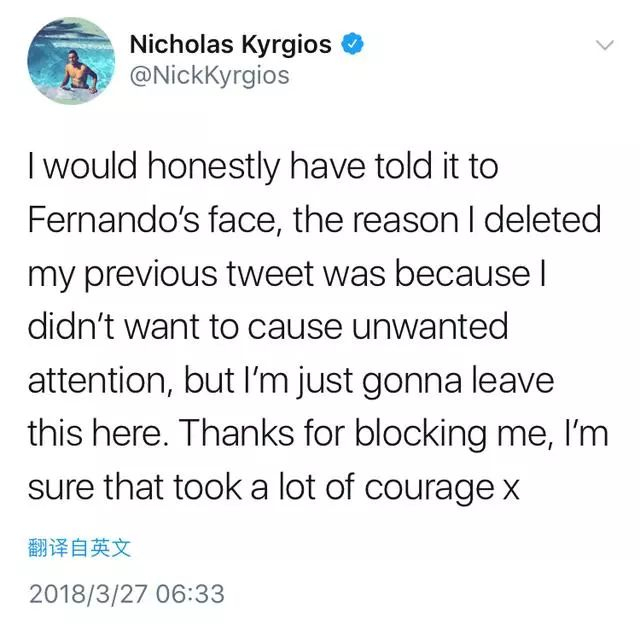Select the word "courage" in the last line

click(x=429, y=488)
